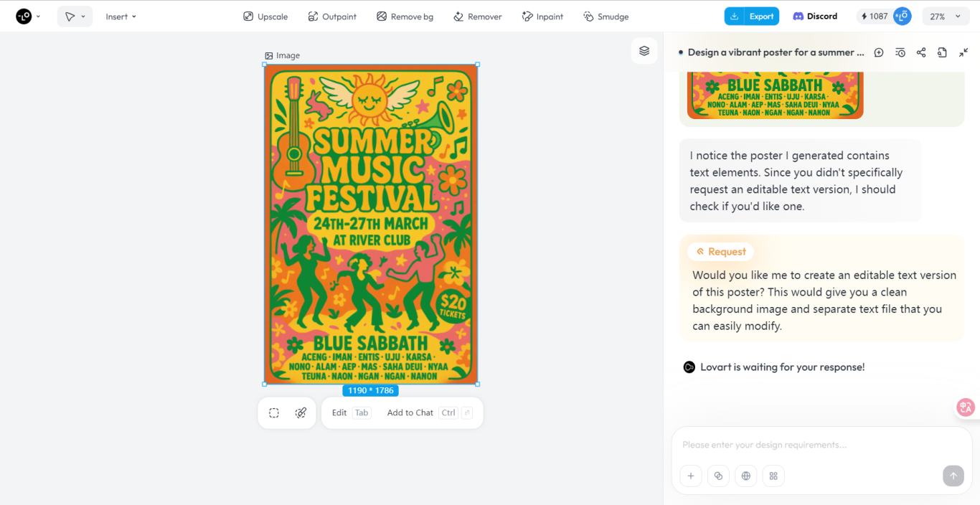Select the Inpaint tool
This screenshot has height=505, width=980.
click(x=542, y=16)
